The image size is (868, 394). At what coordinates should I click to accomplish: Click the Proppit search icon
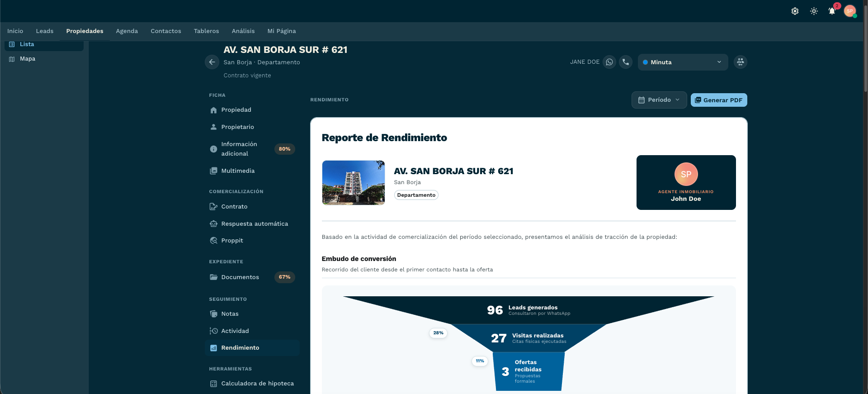(213, 241)
